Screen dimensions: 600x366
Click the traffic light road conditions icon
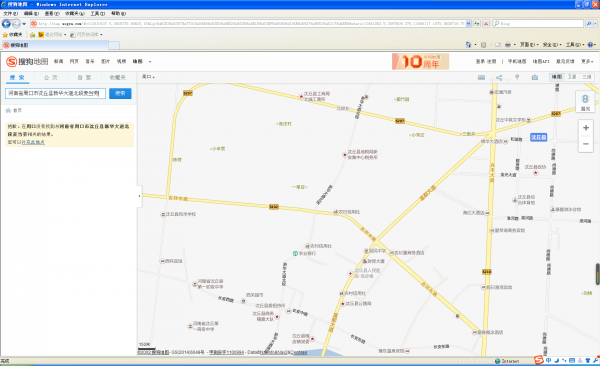pos(585,101)
